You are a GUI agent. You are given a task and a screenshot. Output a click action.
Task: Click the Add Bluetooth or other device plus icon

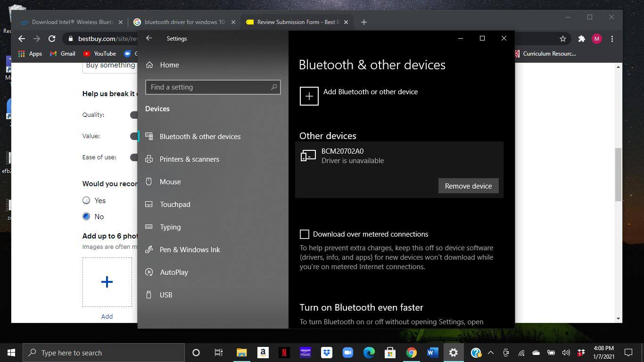tap(309, 96)
